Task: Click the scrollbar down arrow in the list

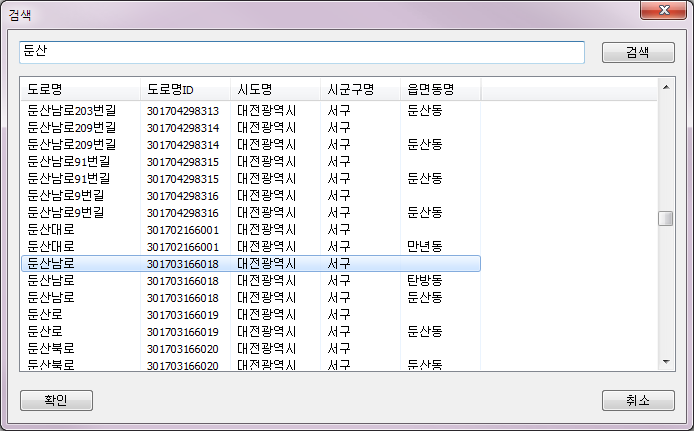Action: (x=665, y=361)
